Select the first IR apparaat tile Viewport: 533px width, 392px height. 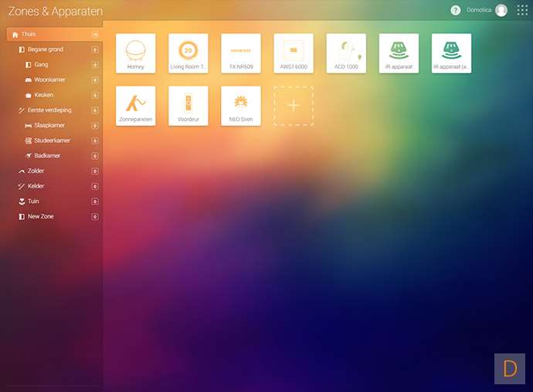click(x=399, y=53)
